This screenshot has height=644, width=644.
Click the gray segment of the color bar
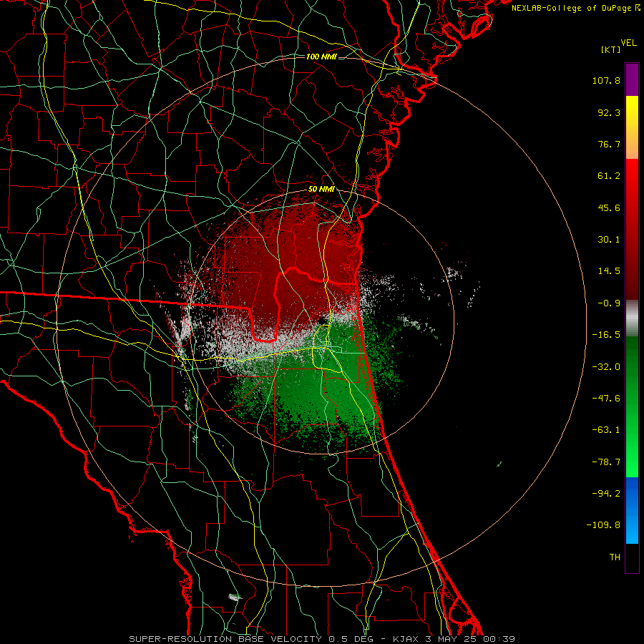(x=632, y=318)
